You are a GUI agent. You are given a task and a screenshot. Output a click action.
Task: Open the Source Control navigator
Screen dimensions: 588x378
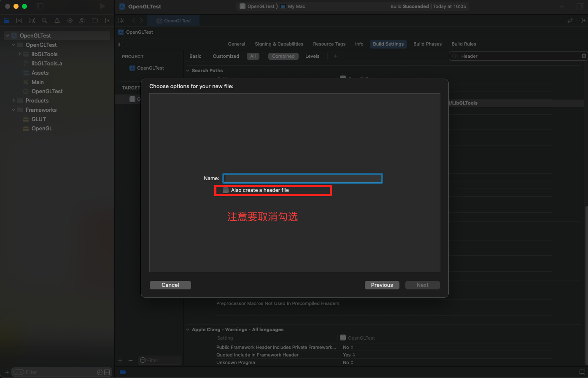tap(19, 20)
